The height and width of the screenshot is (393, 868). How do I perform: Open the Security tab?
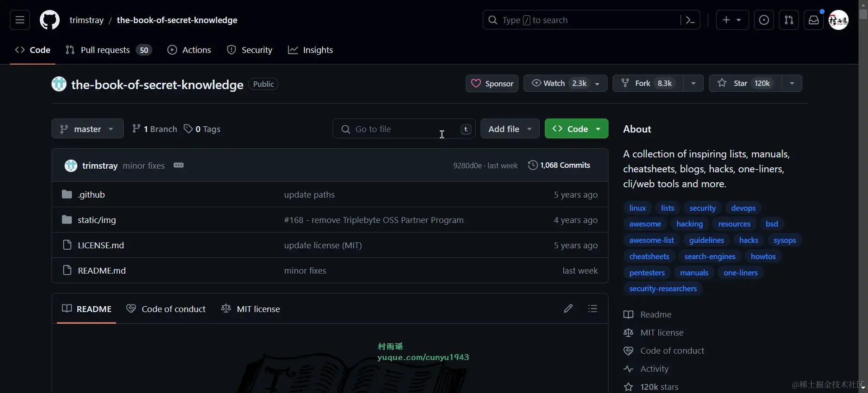[x=250, y=50]
